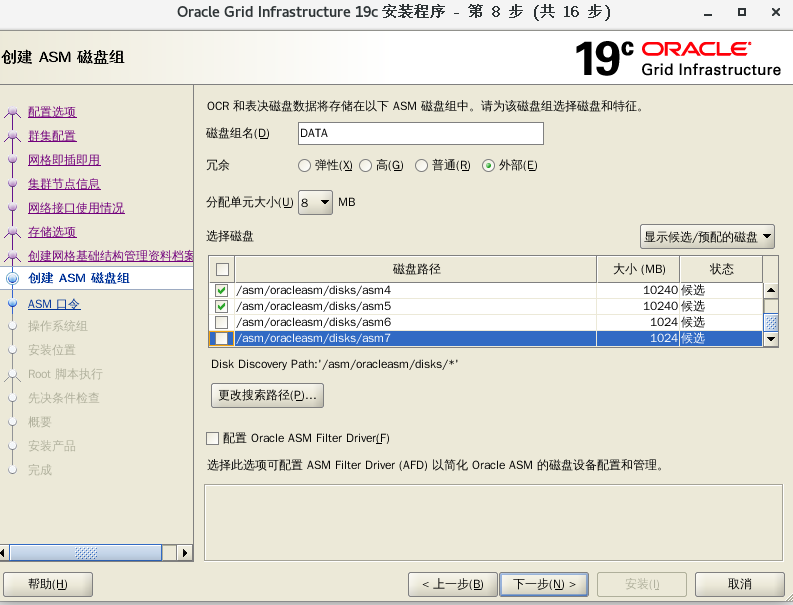Click the asm7 status cell 候选
This screenshot has height=605, width=793.
tap(721, 338)
